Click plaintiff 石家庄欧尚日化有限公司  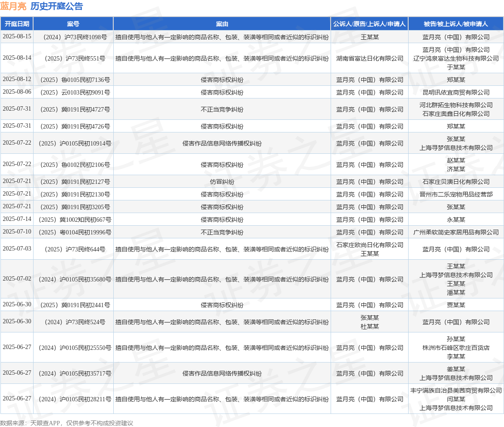click(x=370, y=245)
